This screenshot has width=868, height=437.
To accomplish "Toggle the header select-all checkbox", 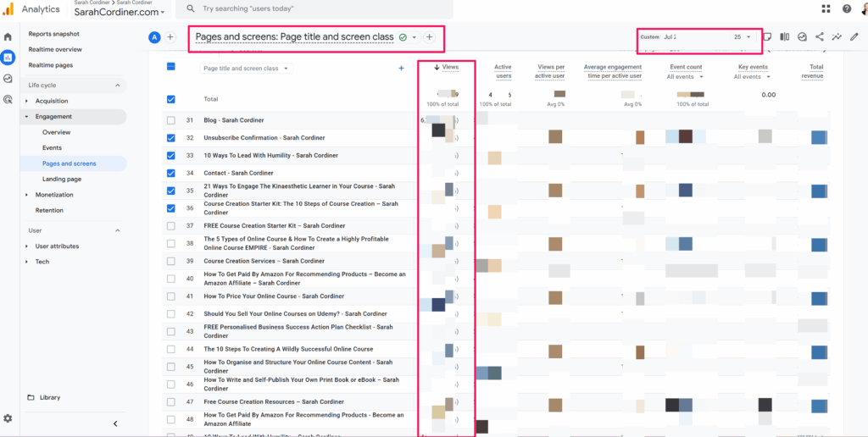I will click(171, 66).
